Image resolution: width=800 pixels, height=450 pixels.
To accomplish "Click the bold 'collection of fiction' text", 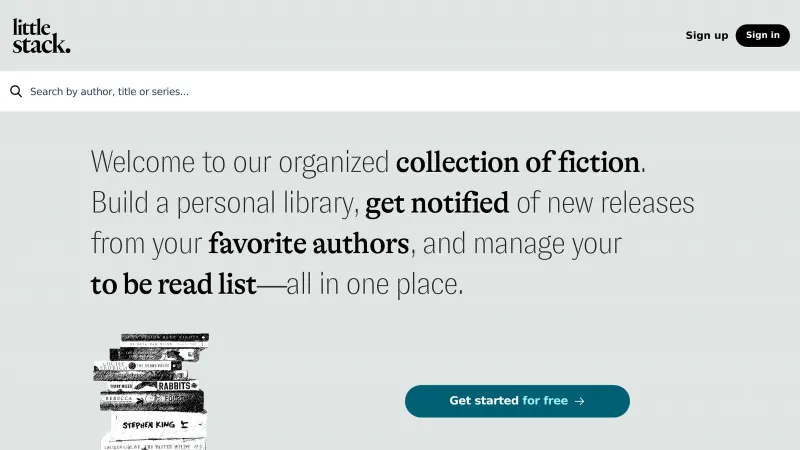I will click(x=517, y=162).
